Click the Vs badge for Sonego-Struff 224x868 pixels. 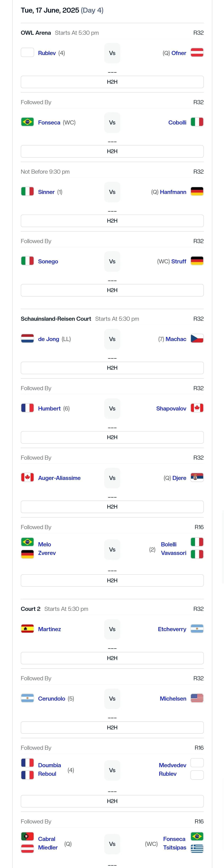tap(112, 261)
